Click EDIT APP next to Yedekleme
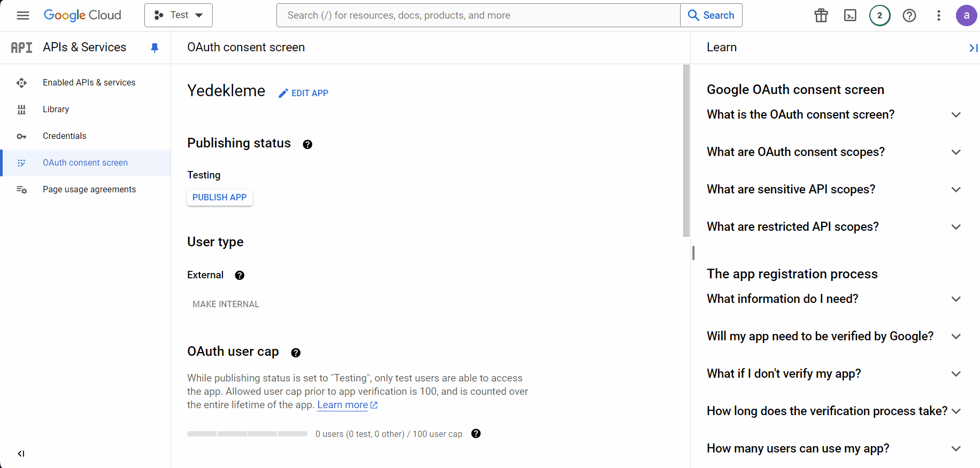The image size is (980, 468). [304, 93]
